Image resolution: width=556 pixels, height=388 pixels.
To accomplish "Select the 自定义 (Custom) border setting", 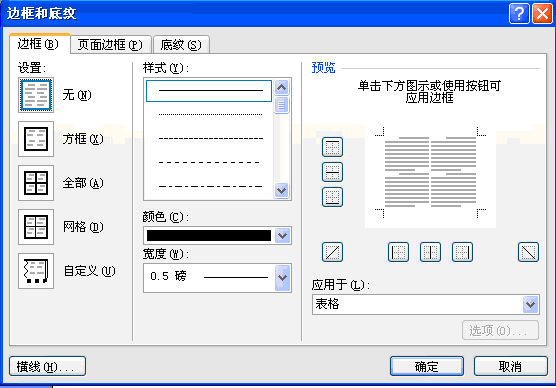I will coord(36,271).
